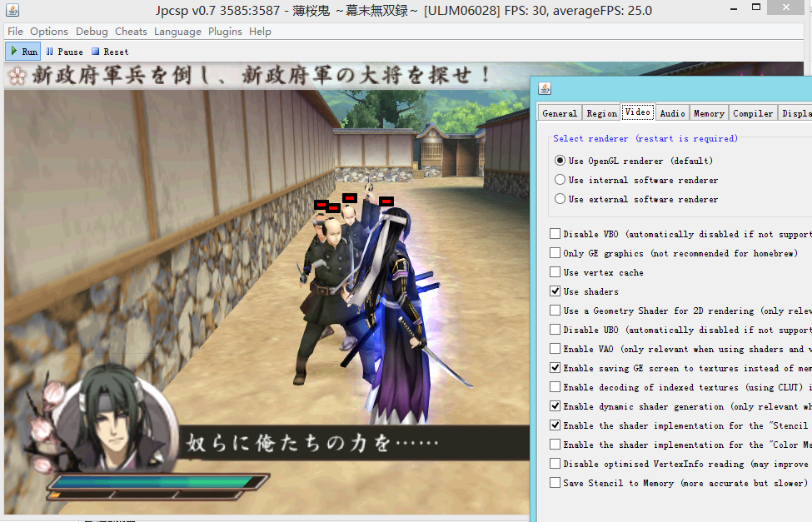Open the Language menu
The height and width of the screenshot is (522, 812).
coord(177,32)
